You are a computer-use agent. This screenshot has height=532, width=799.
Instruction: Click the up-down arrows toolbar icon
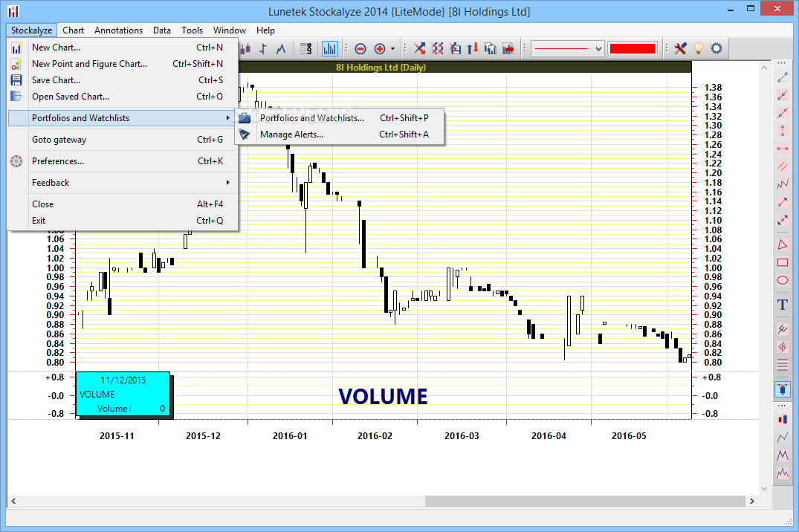point(473,49)
